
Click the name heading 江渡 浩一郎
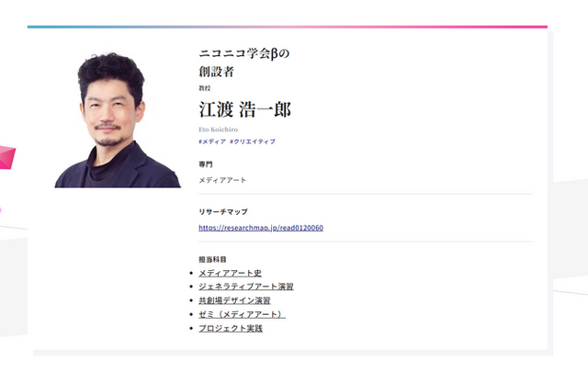tap(244, 109)
